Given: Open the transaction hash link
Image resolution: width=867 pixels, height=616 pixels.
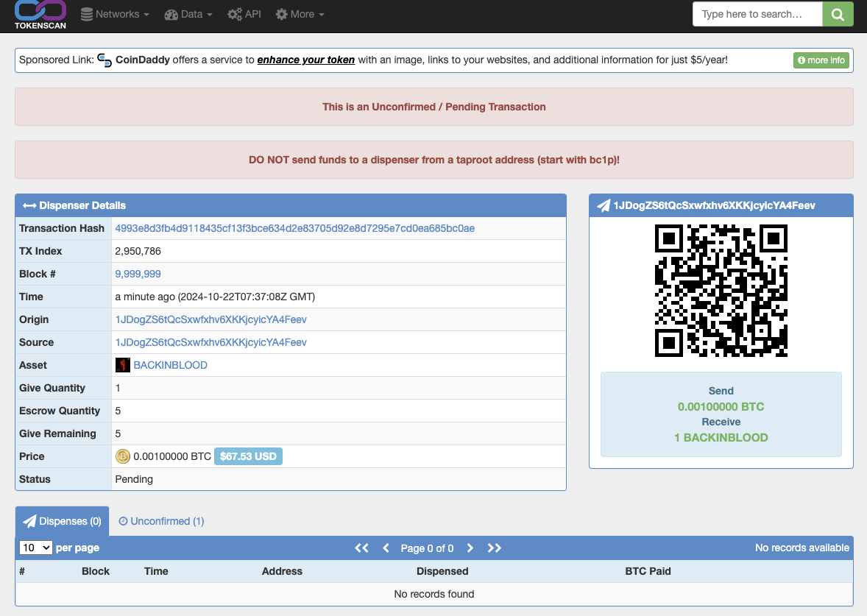Looking at the screenshot, I should (x=294, y=228).
